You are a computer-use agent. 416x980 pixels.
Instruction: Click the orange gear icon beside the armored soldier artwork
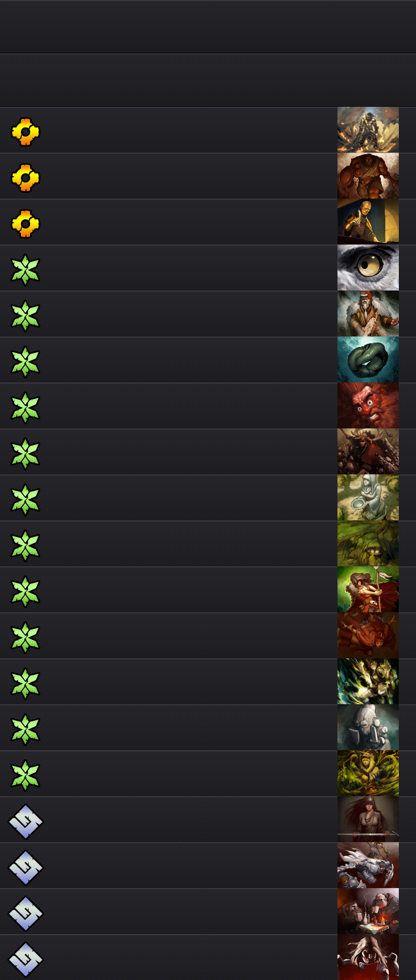tap(25, 131)
